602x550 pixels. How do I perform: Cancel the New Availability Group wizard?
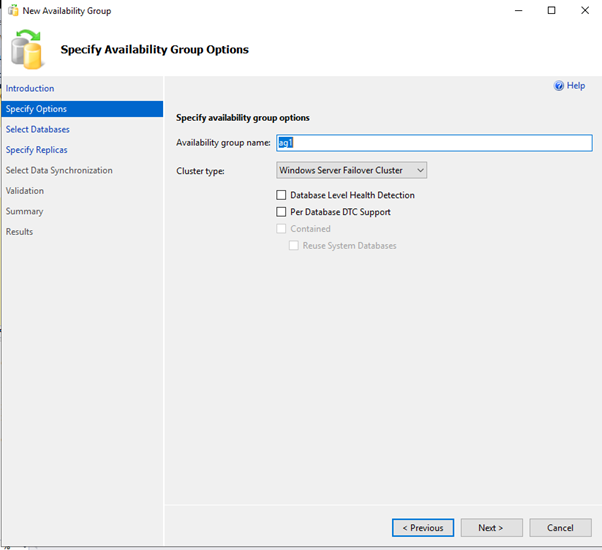[x=559, y=527]
